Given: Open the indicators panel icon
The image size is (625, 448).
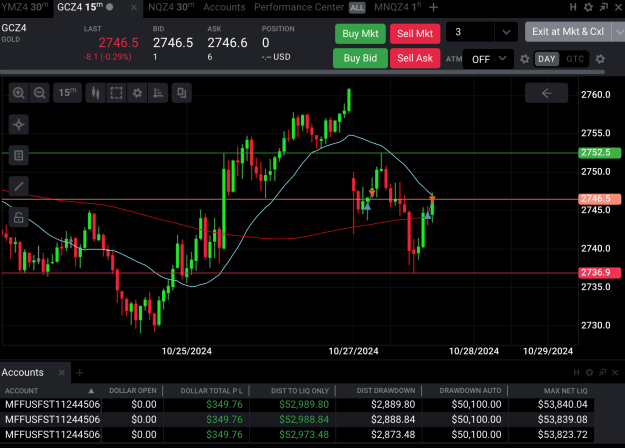Looking at the screenshot, I should pyautogui.click(x=158, y=93).
